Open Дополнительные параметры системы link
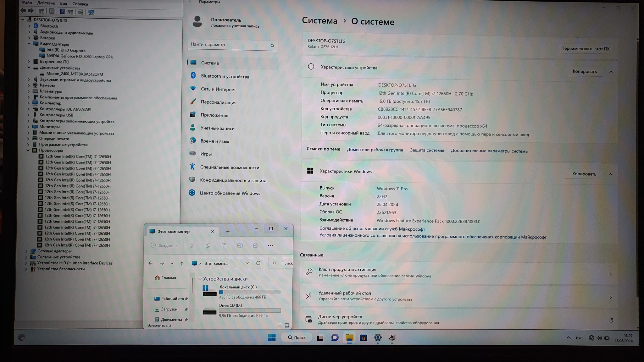This screenshot has height=362, width=644. (x=489, y=151)
